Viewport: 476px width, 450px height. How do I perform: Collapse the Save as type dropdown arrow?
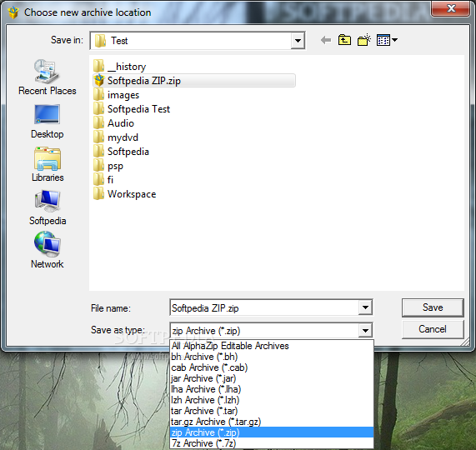coord(365,331)
